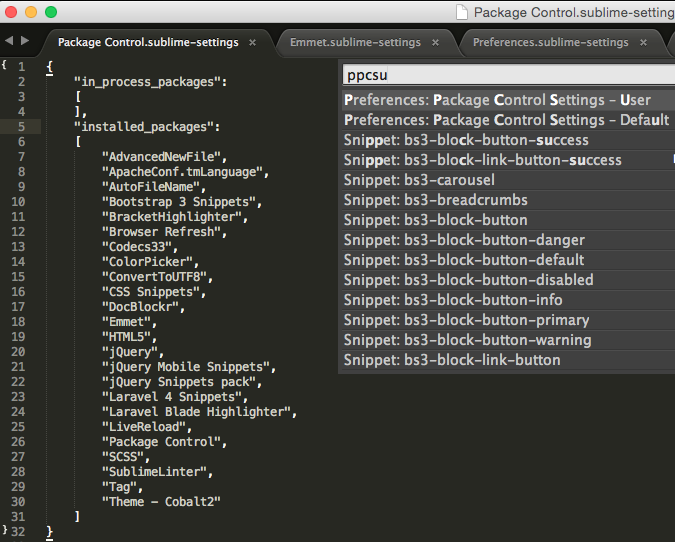
Task: Click the closing brace bracket marker beside line 32
Action: 5,529
